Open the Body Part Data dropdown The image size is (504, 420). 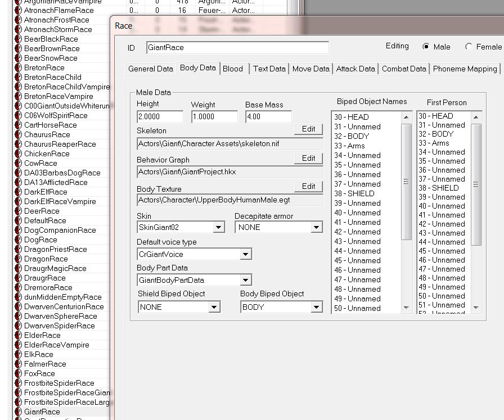click(x=245, y=280)
